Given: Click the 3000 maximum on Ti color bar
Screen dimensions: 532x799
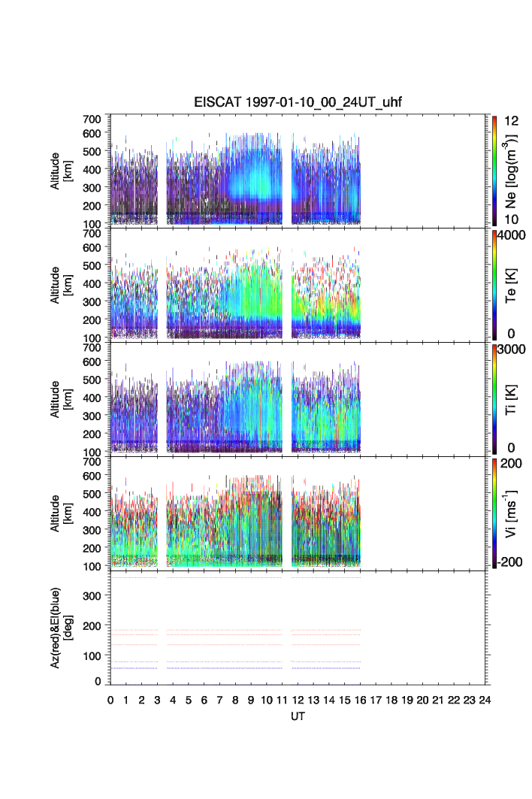Looking at the screenshot, I should [x=511, y=349].
